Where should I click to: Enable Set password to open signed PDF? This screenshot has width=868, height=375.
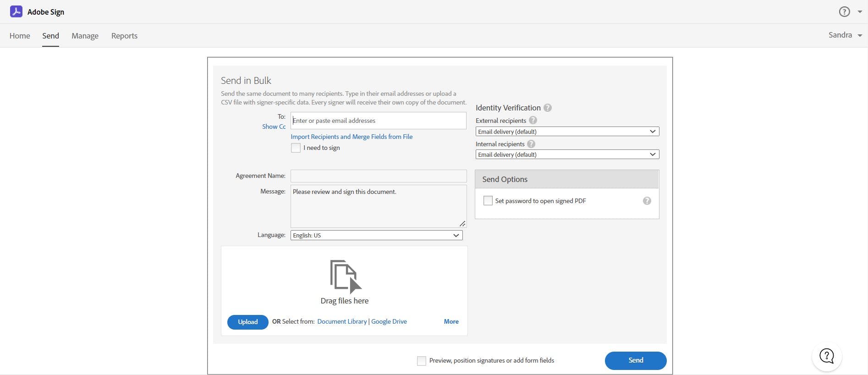click(488, 201)
